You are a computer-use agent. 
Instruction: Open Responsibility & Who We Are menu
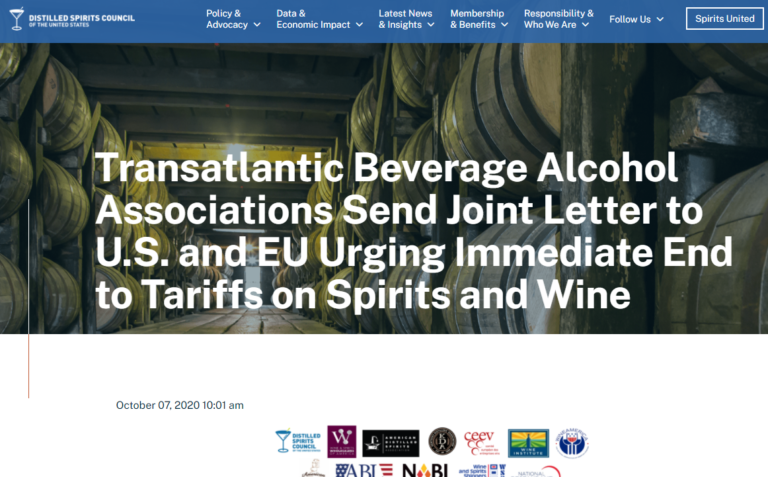point(558,19)
